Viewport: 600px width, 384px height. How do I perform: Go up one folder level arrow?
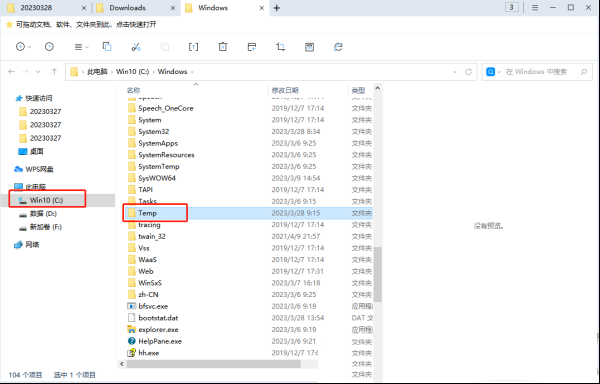[x=54, y=72]
